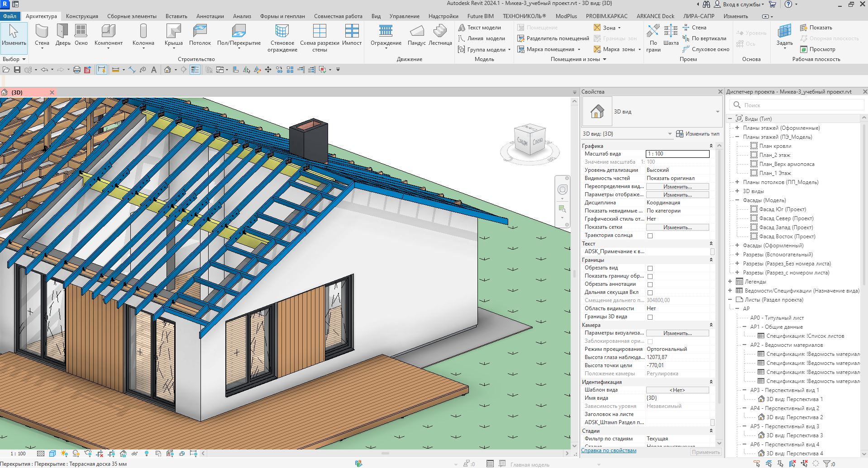Enable the Траектория солнца checkbox
Screen dimensions: 868x468
coord(650,236)
